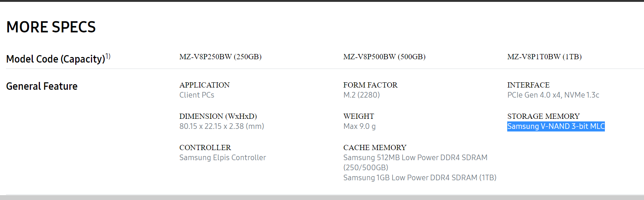Click the 80.15 x 22.15 x 2.38 (mm) dimension

(x=222, y=126)
